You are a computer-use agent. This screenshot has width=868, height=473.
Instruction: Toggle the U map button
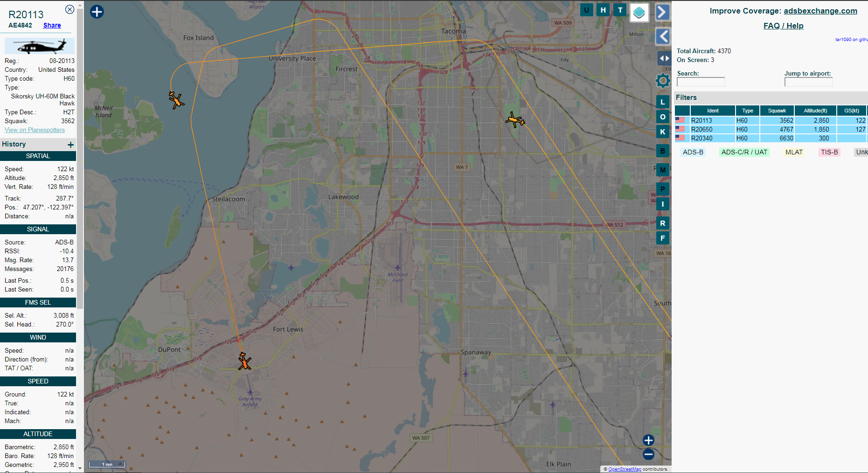tap(586, 10)
